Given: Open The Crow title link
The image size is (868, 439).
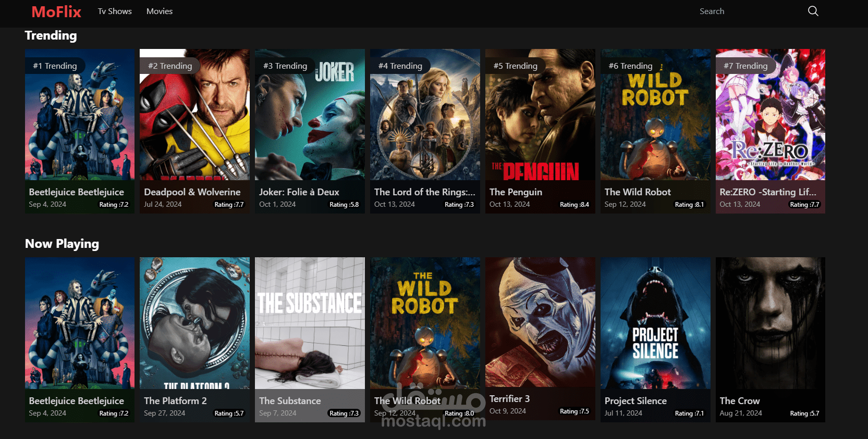Looking at the screenshot, I should [740, 401].
